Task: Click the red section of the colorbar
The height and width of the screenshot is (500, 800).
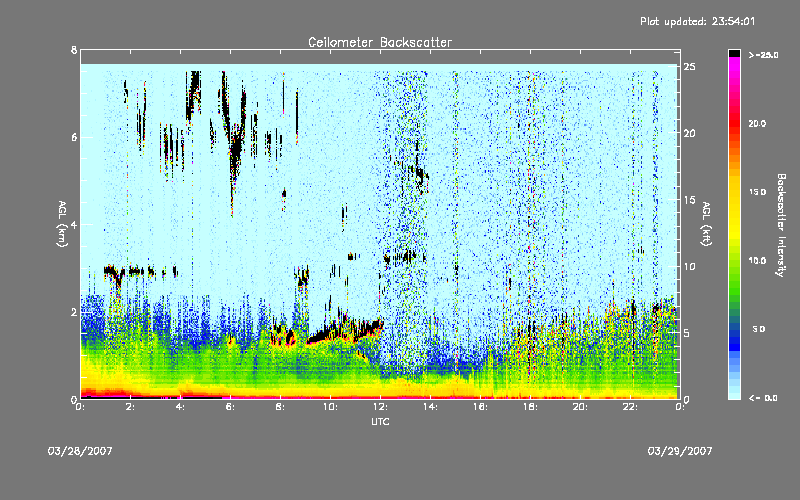Action: 734,125
